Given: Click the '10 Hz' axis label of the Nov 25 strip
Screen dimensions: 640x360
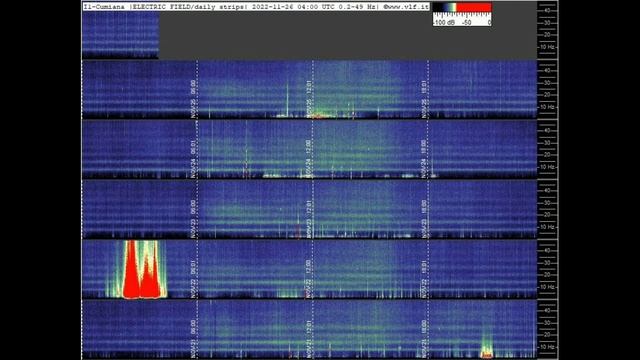Looking at the screenshot, I should (x=547, y=107).
